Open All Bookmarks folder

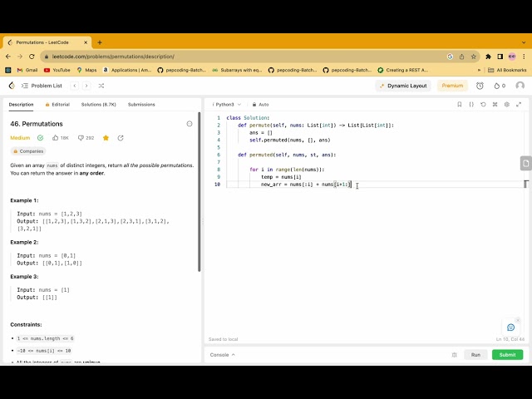507,70
